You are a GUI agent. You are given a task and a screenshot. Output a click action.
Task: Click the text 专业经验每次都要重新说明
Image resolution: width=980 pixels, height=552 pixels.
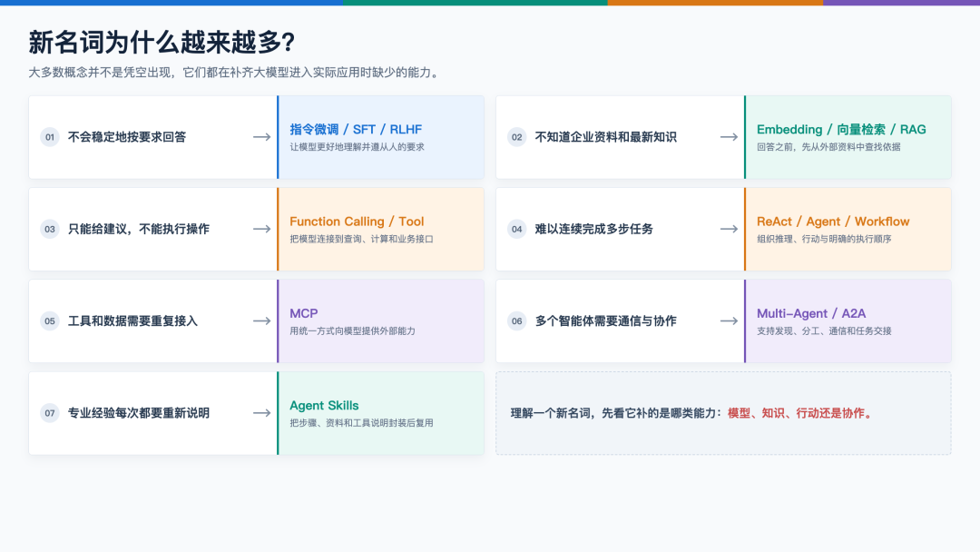click(139, 412)
